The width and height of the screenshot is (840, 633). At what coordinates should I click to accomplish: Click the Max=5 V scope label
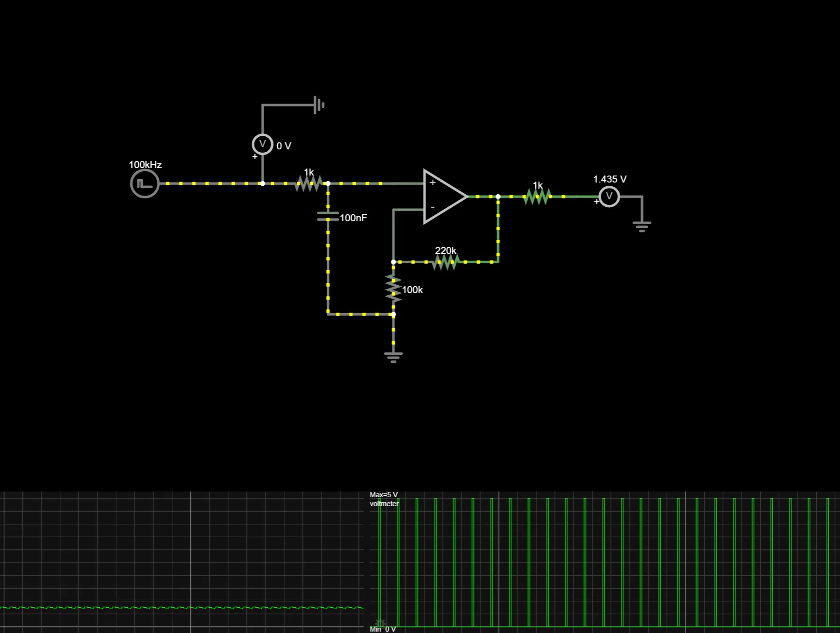coord(384,493)
